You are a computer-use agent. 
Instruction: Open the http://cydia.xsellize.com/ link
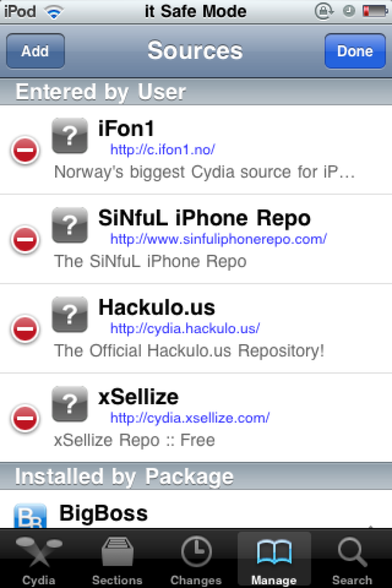point(190,418)
